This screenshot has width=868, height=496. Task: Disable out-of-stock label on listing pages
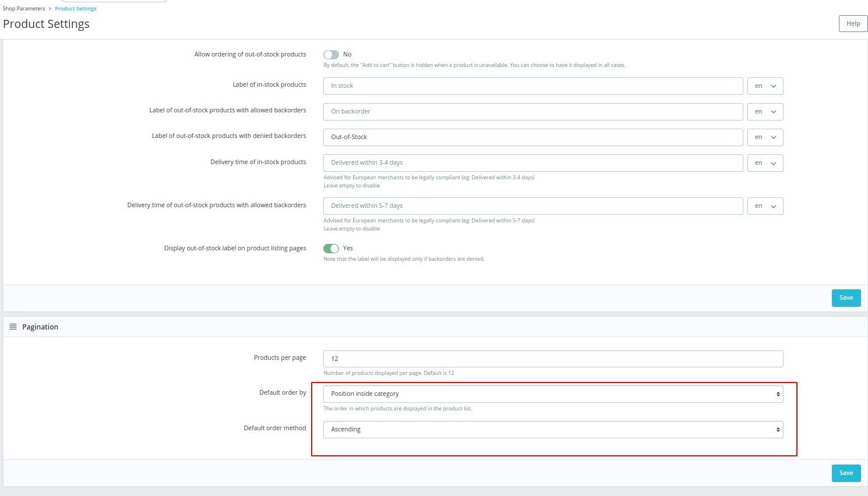point(331,248)
